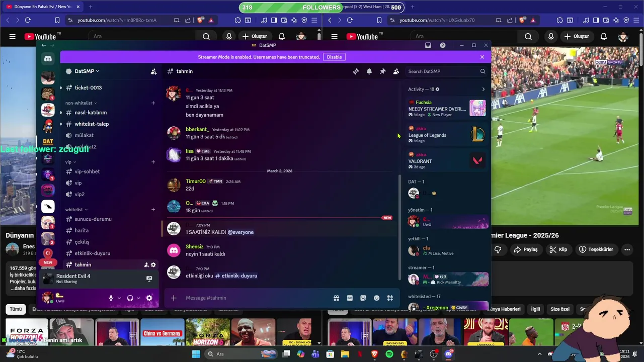The width and height of the screenshot is (644, 362).
Task: Open Spotify from Windows taskbar
Action: (389, 354)
